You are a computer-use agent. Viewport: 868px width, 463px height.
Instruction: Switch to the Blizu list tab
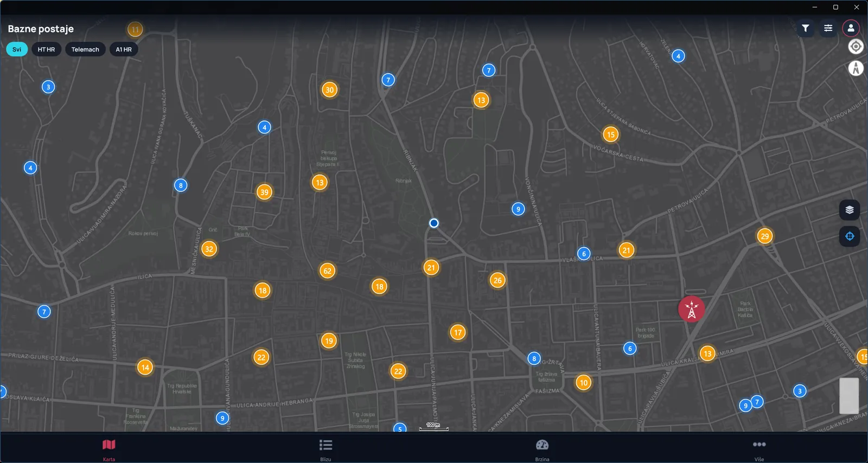coord(325,449)
